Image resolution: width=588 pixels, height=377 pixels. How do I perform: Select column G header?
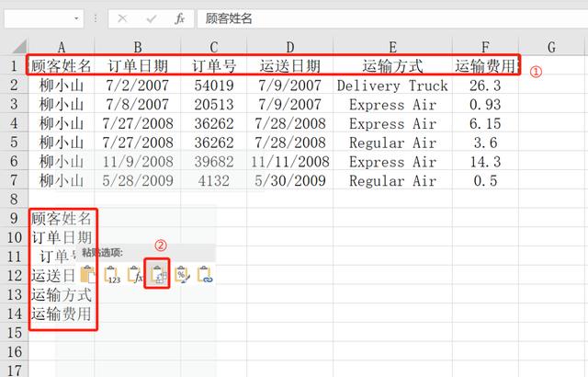point(551,47)
